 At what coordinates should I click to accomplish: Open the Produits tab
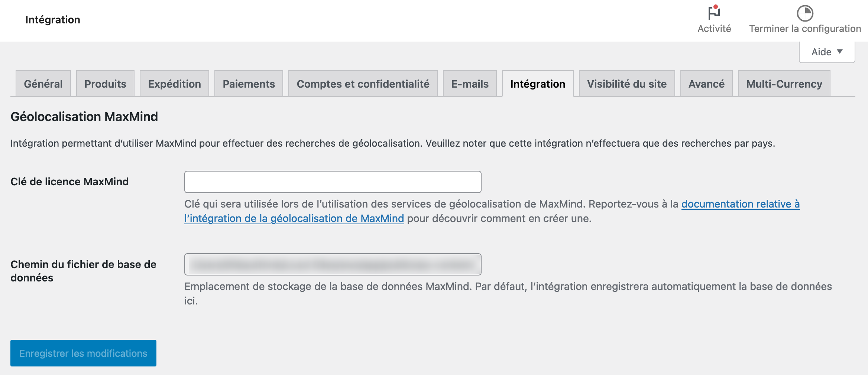point(105,84)
